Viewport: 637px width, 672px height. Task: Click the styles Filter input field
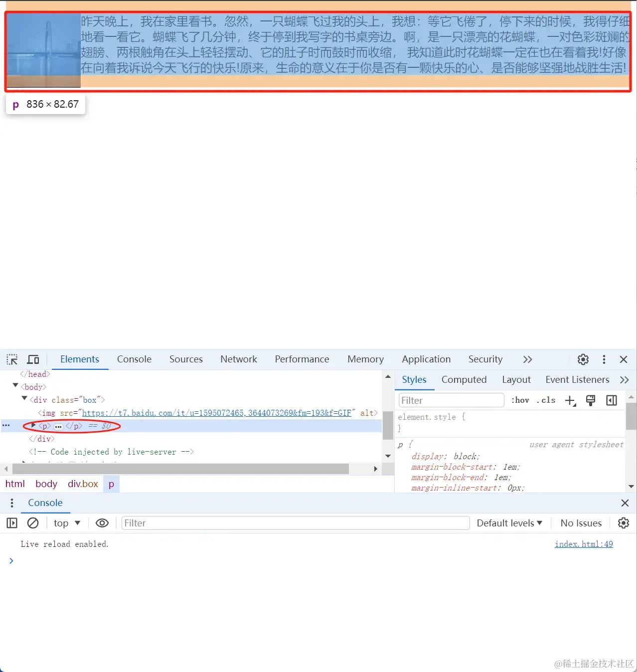coord(452,400)
